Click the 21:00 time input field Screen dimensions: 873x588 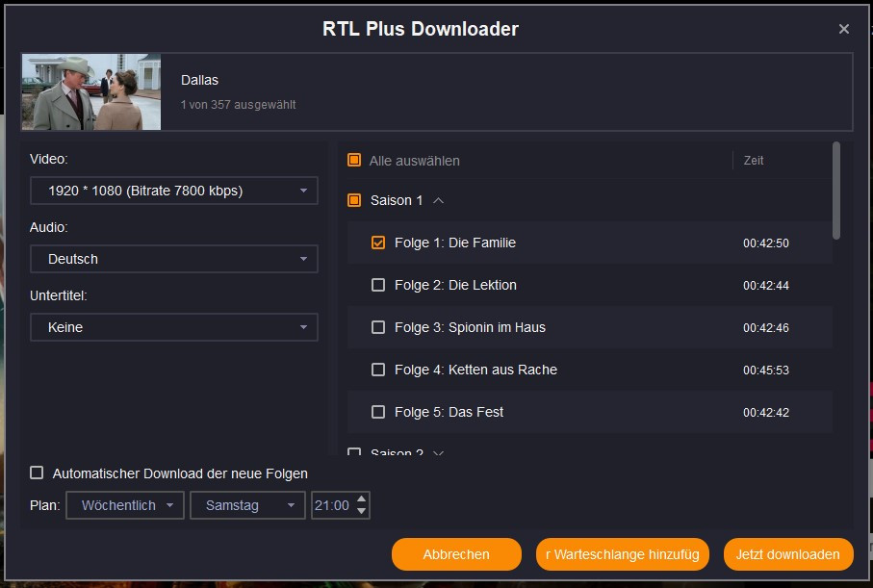[332, 505]
